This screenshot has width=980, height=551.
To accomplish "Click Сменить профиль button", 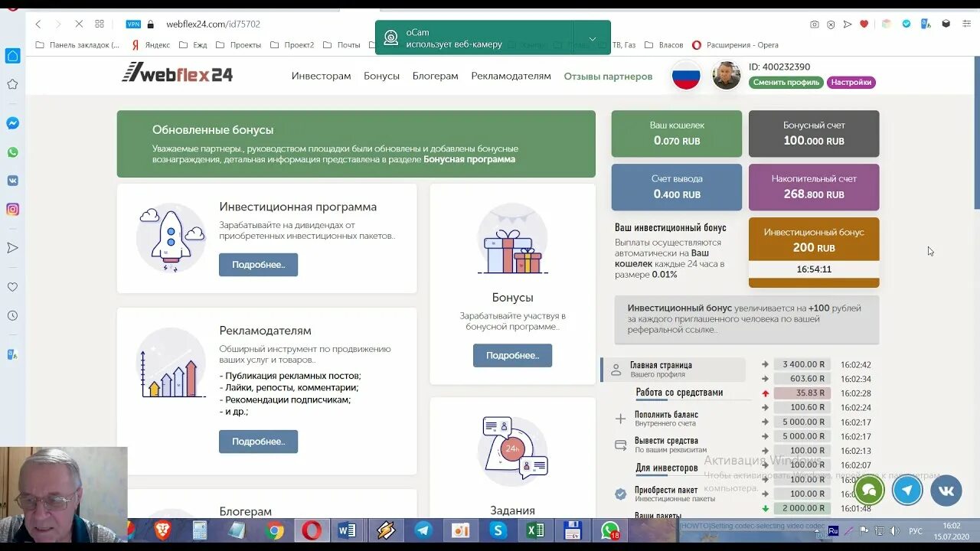I will (x=786, y=82).
